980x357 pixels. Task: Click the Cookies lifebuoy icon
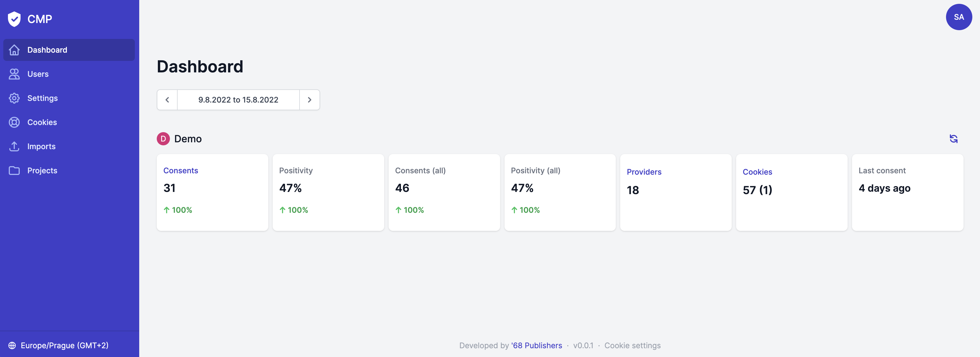14,122
